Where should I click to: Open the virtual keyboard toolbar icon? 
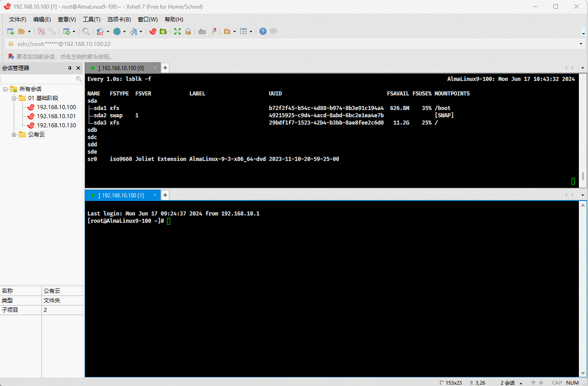(202, 31)
